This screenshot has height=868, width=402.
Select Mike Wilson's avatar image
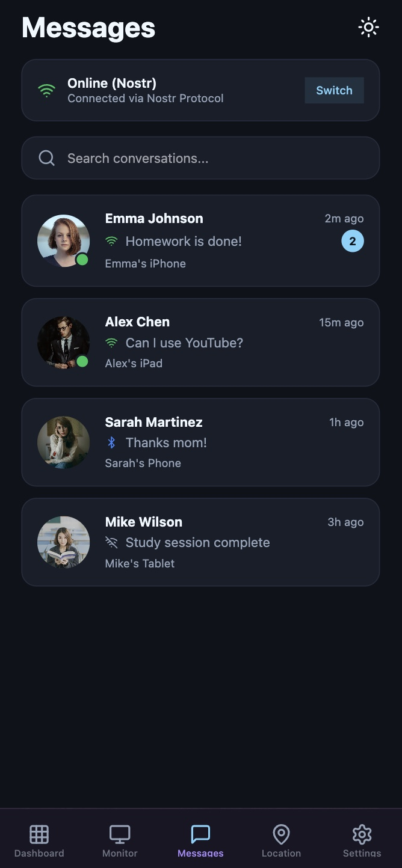click(x=64, y=542)
